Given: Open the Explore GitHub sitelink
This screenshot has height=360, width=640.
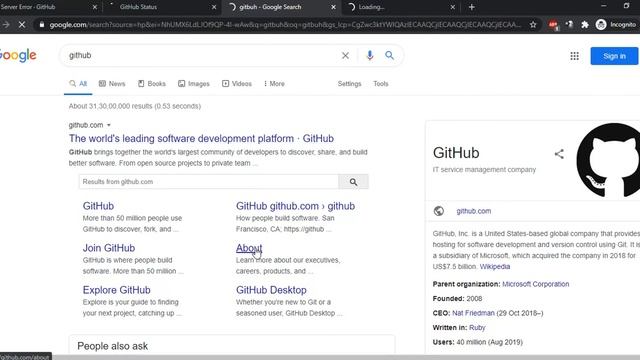Looking at the screenshot, I should click(x=116, y=290).
